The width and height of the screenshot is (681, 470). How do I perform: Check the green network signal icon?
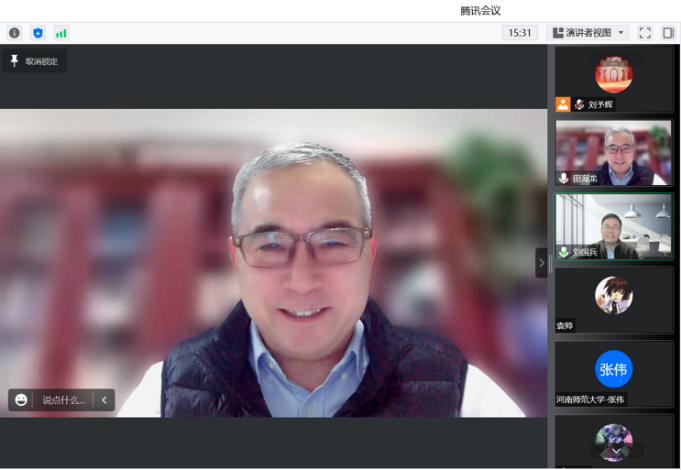[61, 33]
